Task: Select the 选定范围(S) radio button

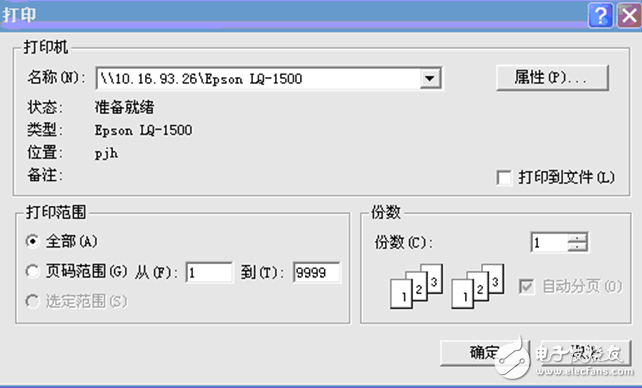Action: [x=32, y=301]
